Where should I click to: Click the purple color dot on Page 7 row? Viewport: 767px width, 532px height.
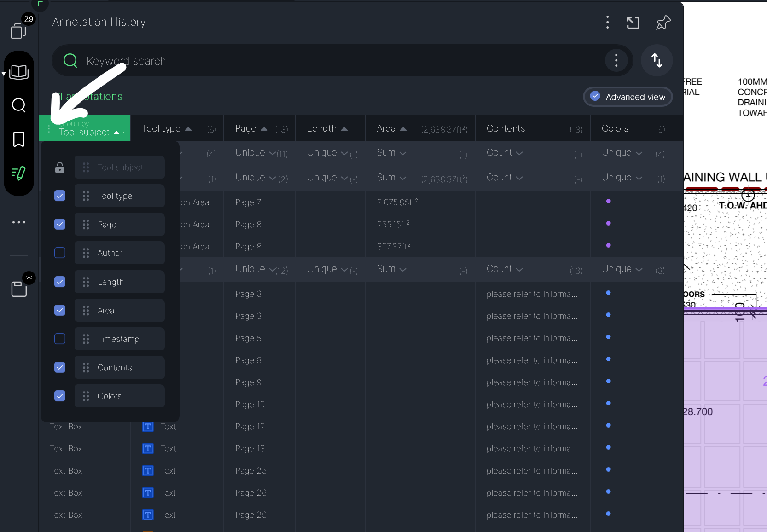tap(608, 201)
